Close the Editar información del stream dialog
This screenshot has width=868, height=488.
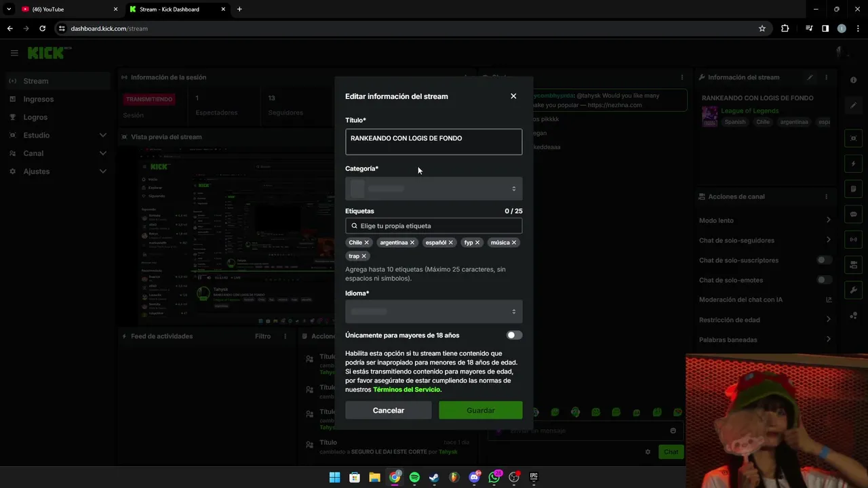[513, 96]
